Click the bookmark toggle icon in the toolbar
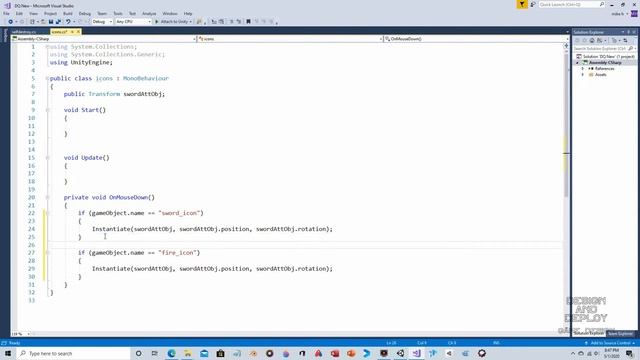The height and width of the screenshot is (360, 640). 248,22
